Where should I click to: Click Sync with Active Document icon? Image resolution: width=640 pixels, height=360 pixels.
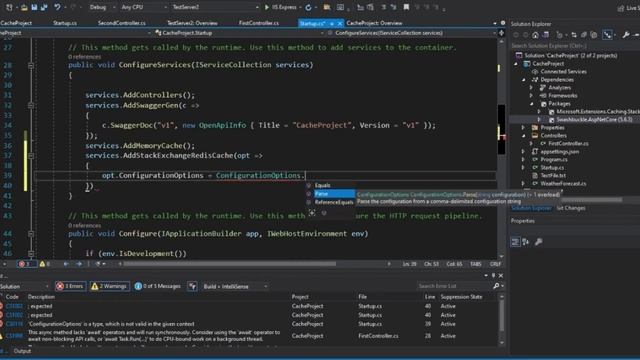point(574,35)
